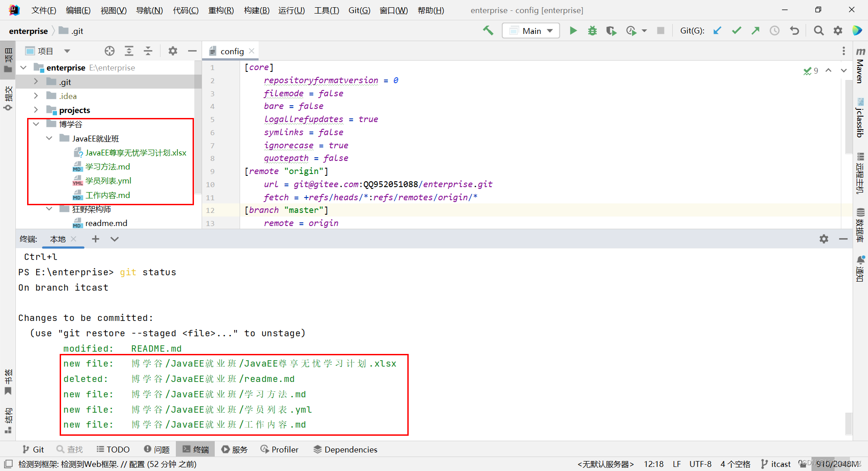The height and width of the screenshot is (471, 868).
Task: Open the 工具(T) menu
Action: 327,10
